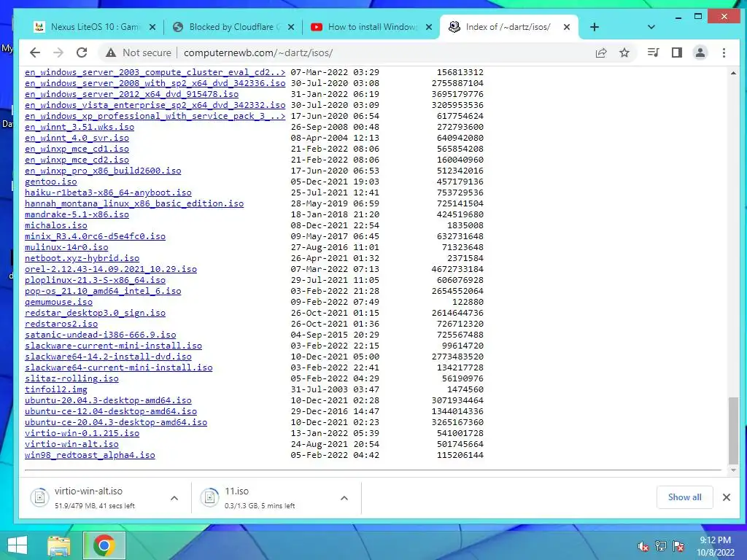The height and width of the screenshot is (560, 747).
Task: Click michalos.iso link
Action: [x=55, y=225]
